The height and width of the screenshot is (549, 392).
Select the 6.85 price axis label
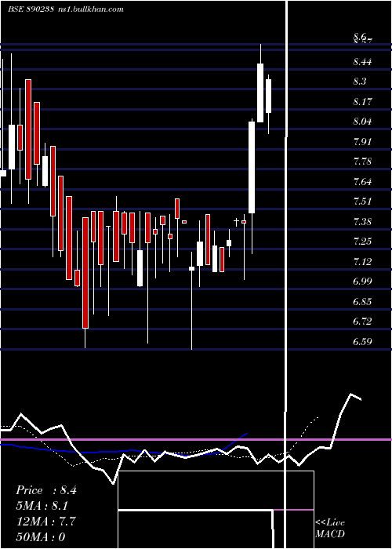point(362,301)
